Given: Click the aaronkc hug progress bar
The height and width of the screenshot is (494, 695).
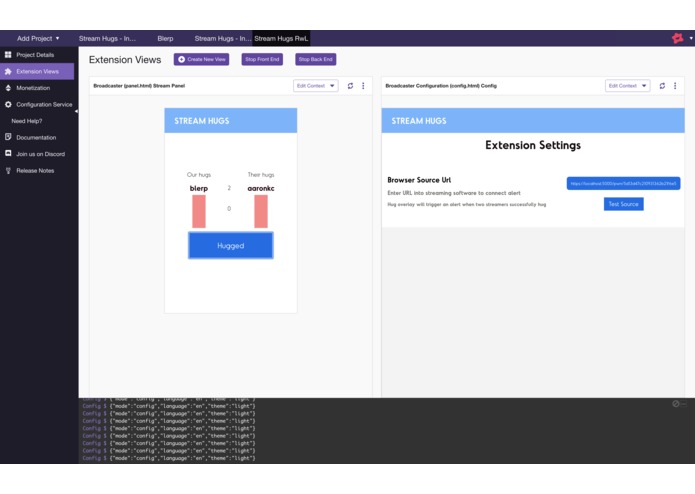Looking at the screenshot, I should 261,212.
